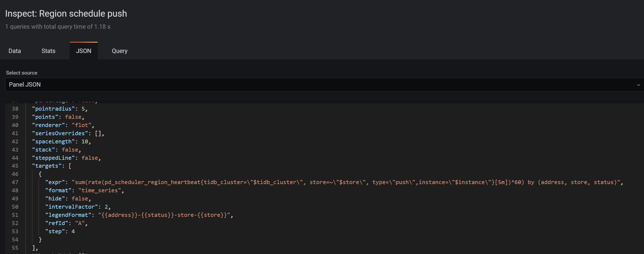Click the "intervalFactor" line

[x=78, y=207]
